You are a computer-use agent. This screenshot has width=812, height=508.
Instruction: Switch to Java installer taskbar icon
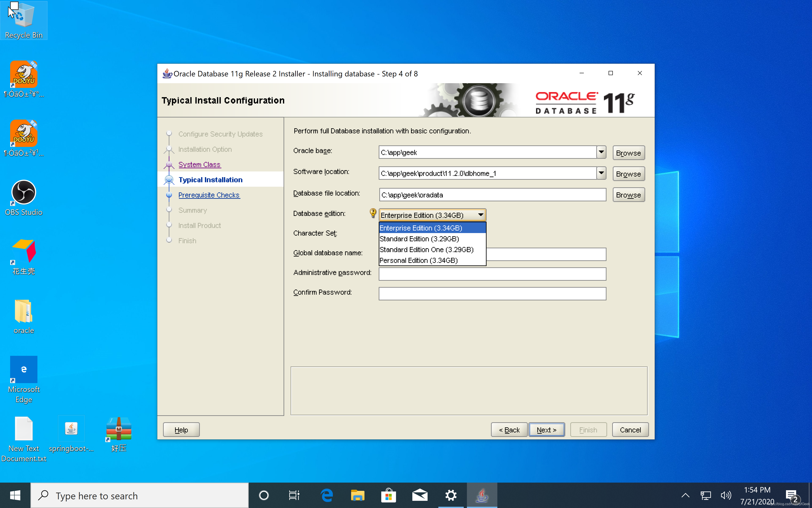tap(482, 495)
